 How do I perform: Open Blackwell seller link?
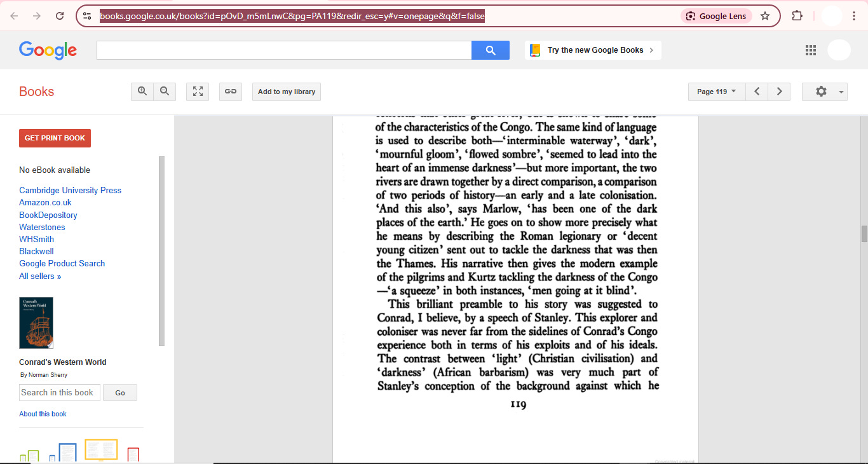point(36,251)
